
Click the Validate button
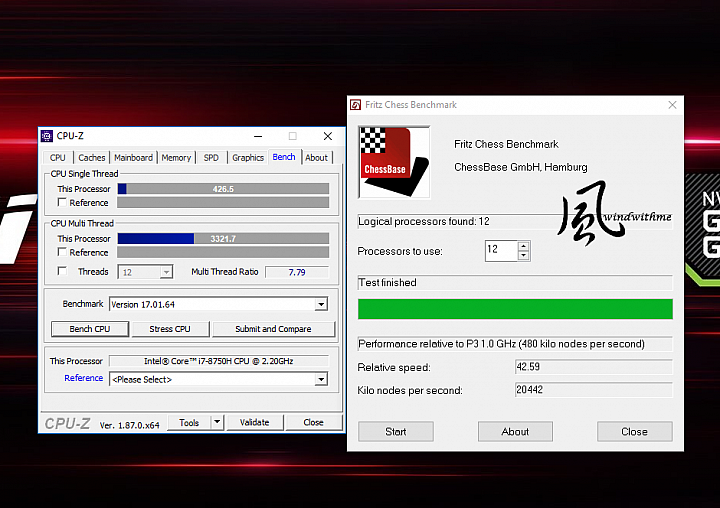254,422
